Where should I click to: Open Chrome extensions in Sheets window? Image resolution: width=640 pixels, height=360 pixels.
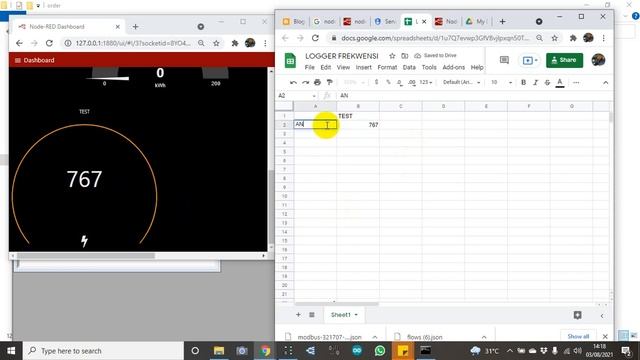click(573, 38)
